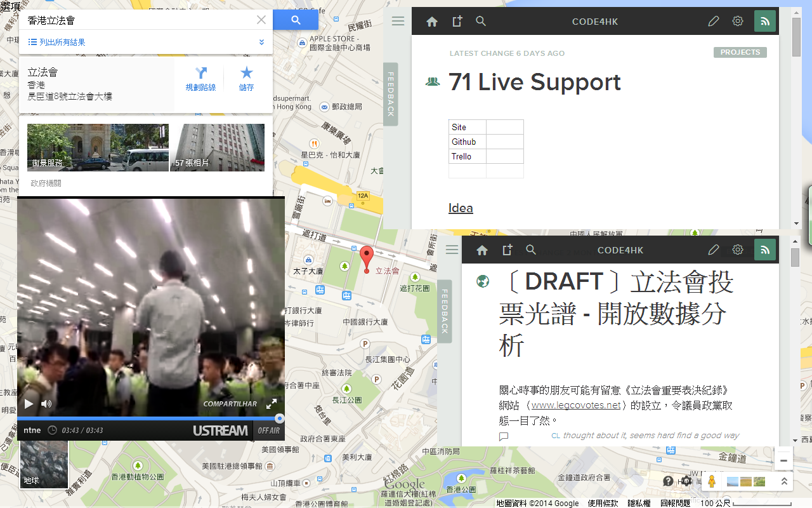This screenshot has width=812, height=508.
Task: Open the www.legcovotes.net link
Action: click(x=575, y=405)
